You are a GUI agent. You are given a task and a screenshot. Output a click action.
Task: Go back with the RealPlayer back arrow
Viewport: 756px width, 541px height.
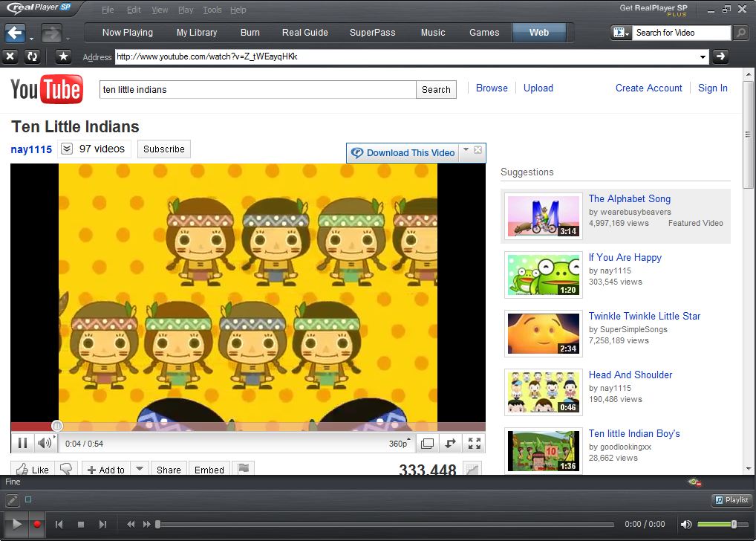click(15, 33)
